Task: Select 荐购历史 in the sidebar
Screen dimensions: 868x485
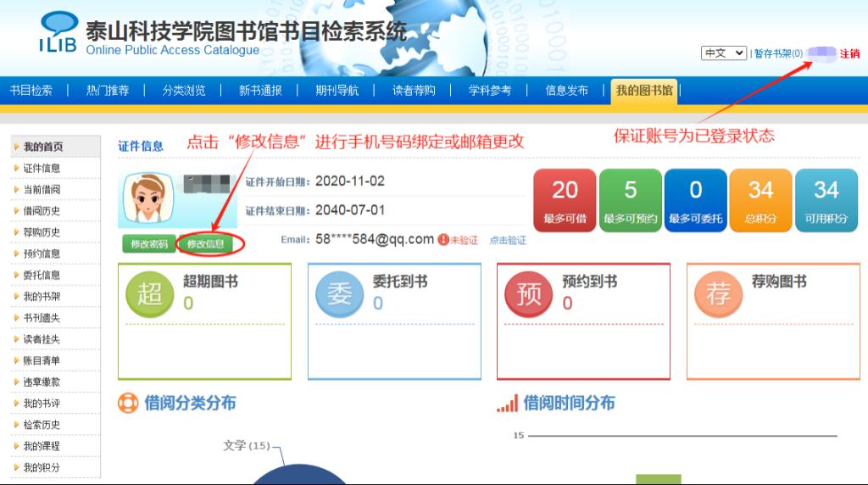Action: tap(55, 232)
